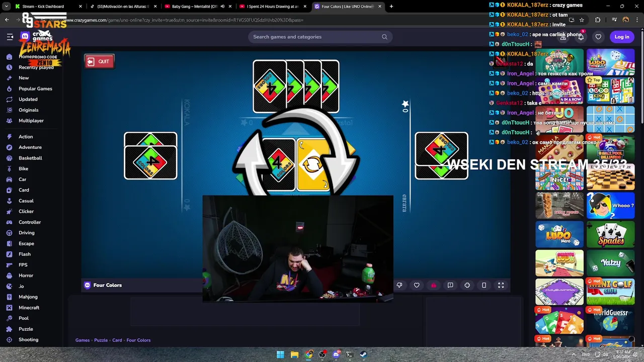Click the Clicker category icon
The image size is (644, 362).
click(9, 212)
